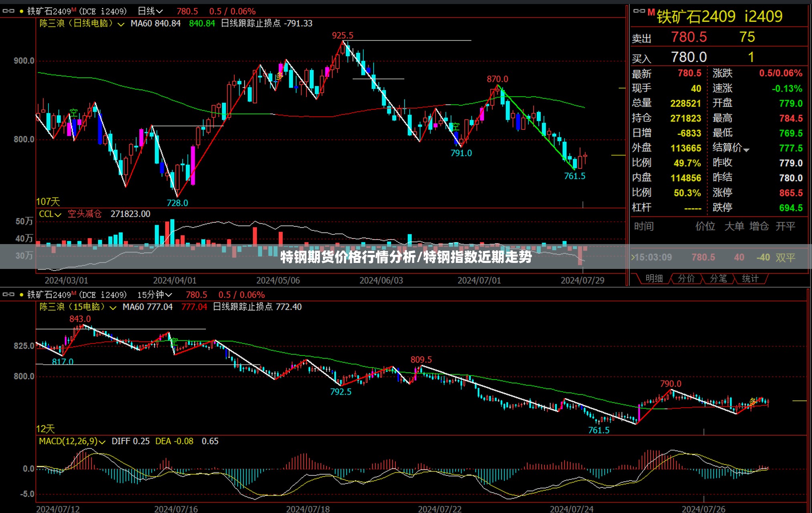812x513 pixels.
Task: Click the 日增 value -6833
Action: click(x=689, y=133)
